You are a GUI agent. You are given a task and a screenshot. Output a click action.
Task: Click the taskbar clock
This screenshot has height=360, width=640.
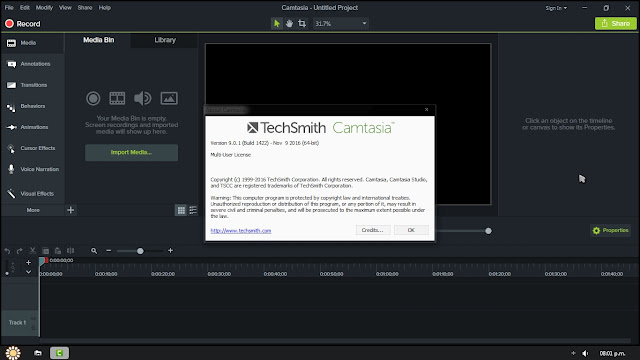(x=612, y=353)
